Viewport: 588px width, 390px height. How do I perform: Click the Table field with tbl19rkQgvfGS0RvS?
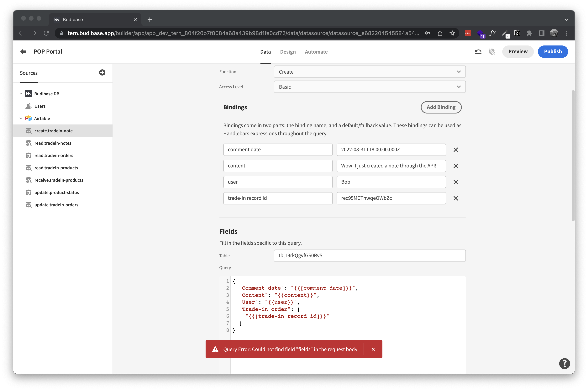pos(370,256)
